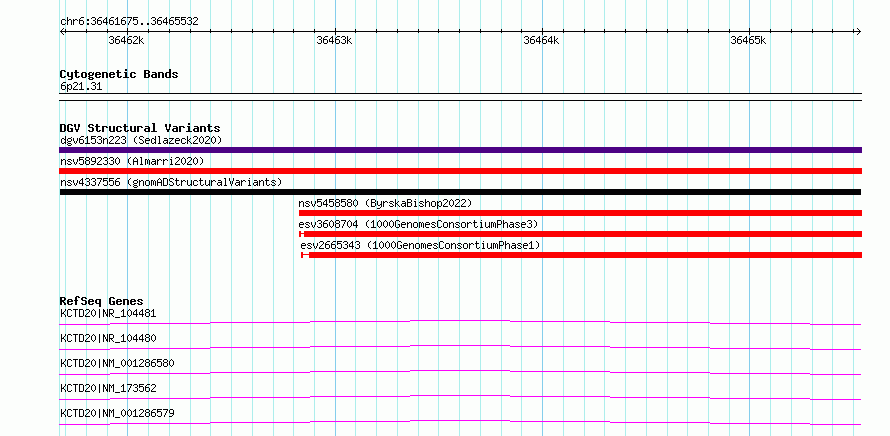The height and width of the screenshot is (436, 890).
Task: Click the left arrow of the ruler
Action: (x=62, y=31)
